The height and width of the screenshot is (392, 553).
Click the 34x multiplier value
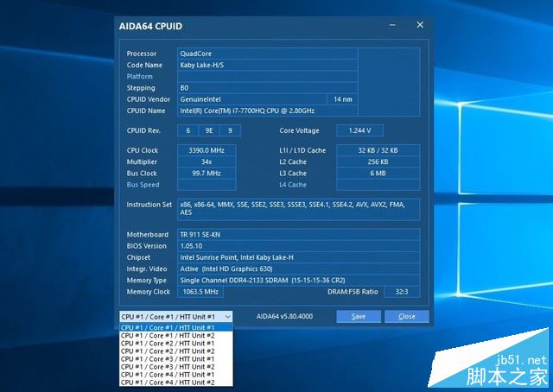[207, 161]
